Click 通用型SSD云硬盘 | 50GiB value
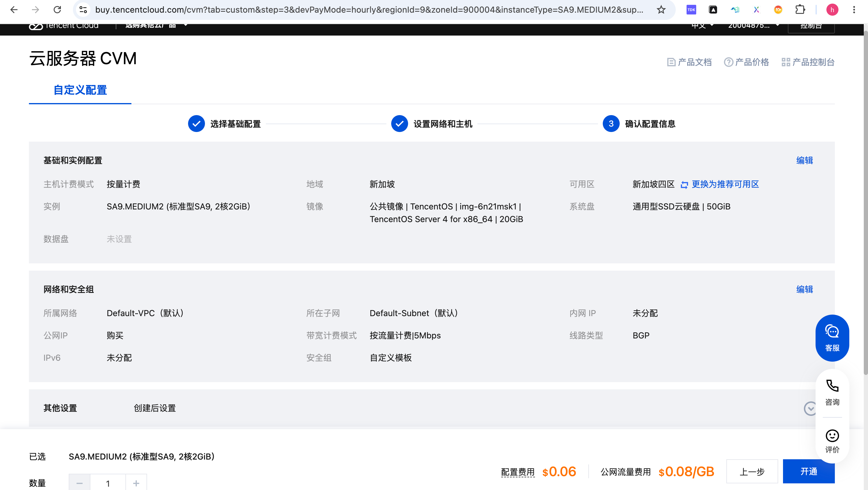The height and width of the screenshot is (490, 868). click(x=681, y=207)
